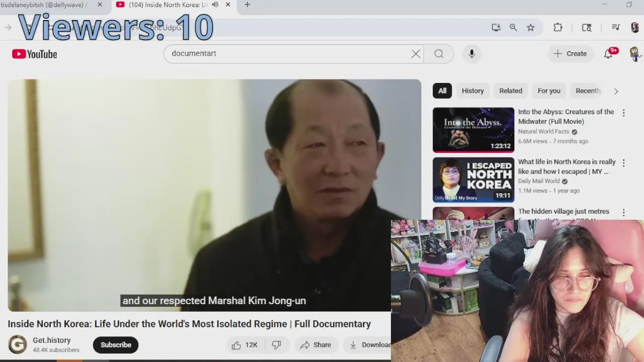Open The hidden village video title
The width and height of the screenshot is (644, 362).
point(563,212)
